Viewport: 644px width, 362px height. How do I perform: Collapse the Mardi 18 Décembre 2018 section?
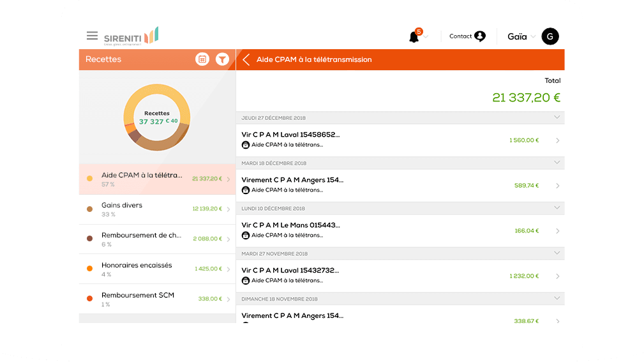click(x=557, y=163)
